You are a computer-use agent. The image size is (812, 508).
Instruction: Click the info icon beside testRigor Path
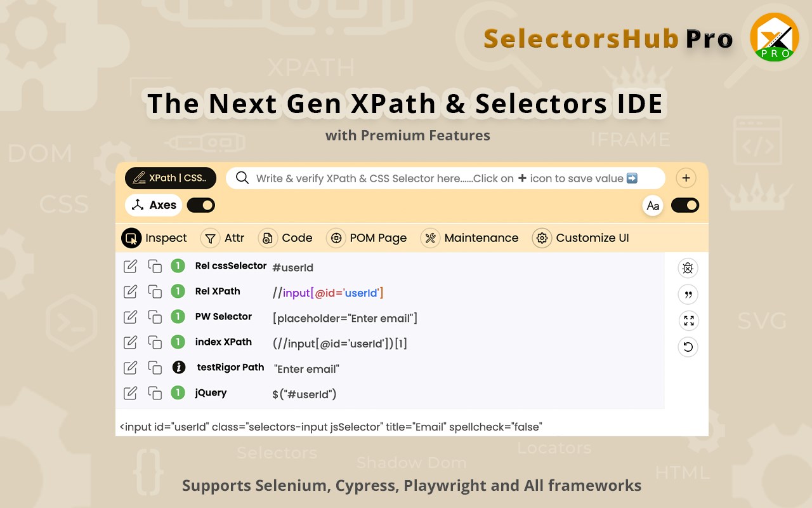coord(179,367)
